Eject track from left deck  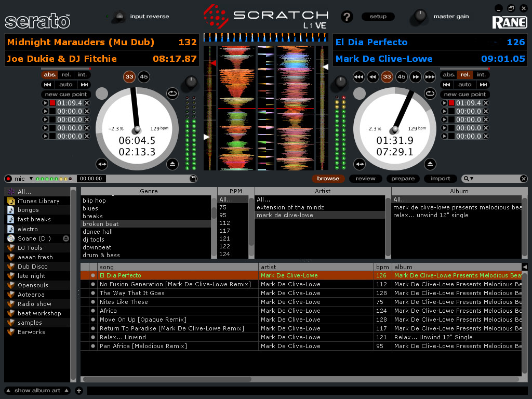point(172,164)
